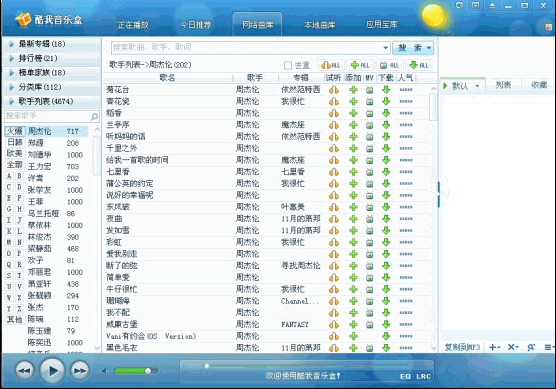Screen dimensions: 556x389
Task: Listen to 听妈妈的话 with headphone icon
Action: (x=334, y=137)
